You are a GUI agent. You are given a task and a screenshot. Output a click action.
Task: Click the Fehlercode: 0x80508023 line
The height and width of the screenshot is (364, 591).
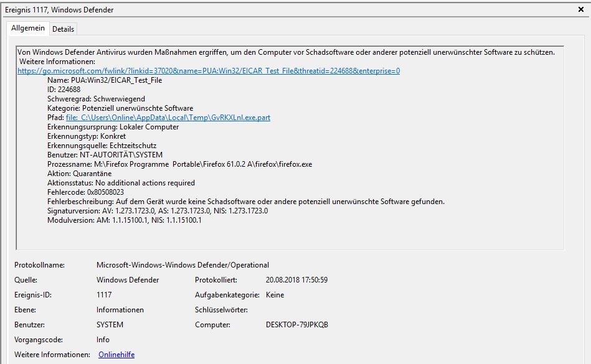(85, 192)
